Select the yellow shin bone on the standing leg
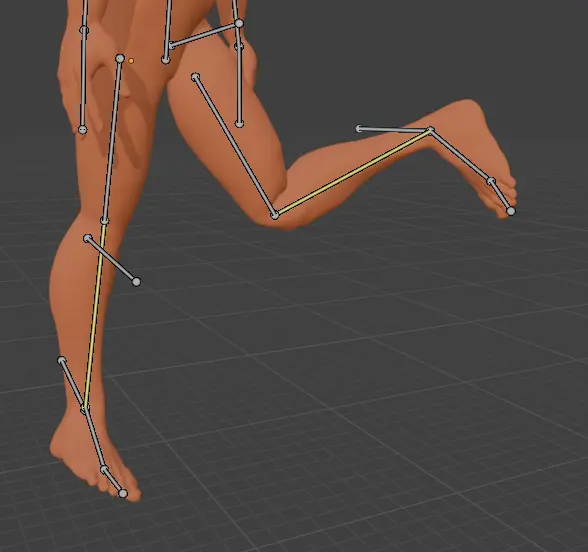Viewport: 588px width, 552px height. 94,316
